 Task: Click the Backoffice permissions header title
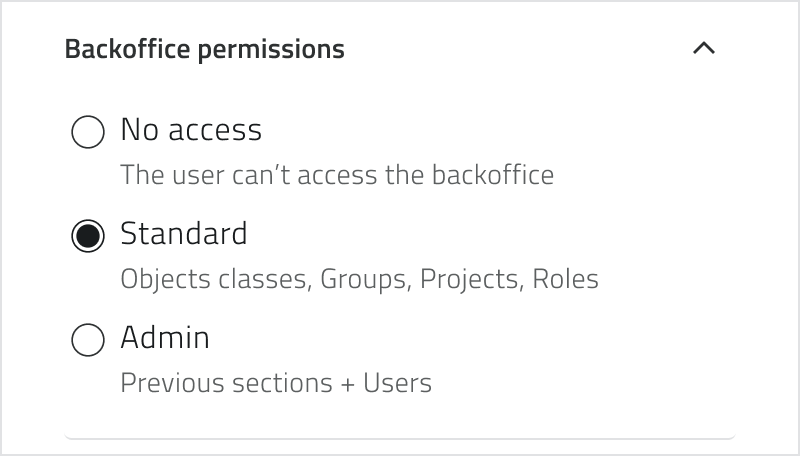tap(204, 49)
